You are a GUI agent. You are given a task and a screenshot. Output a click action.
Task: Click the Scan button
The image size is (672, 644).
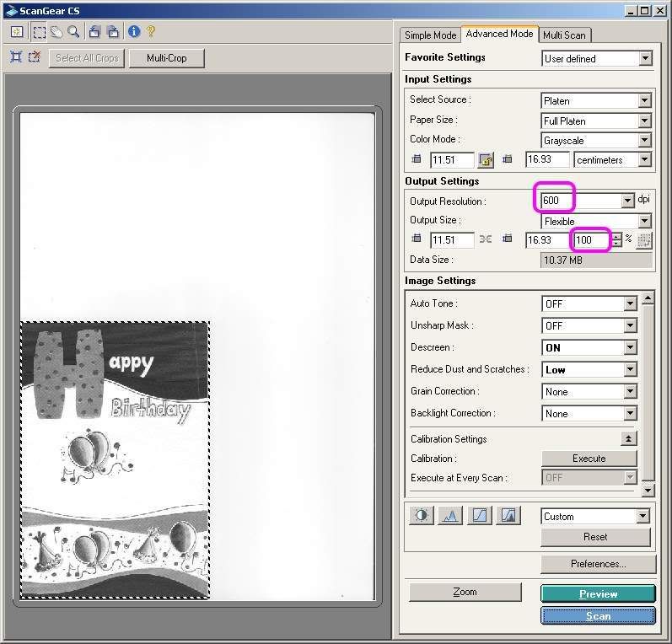[x=598, y=616]
